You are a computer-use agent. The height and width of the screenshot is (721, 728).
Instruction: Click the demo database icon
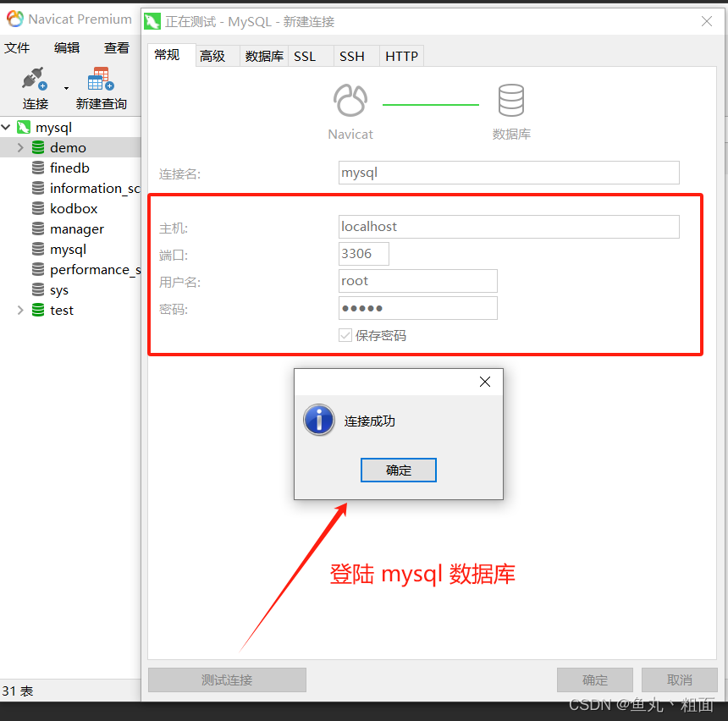coord(38,147)
